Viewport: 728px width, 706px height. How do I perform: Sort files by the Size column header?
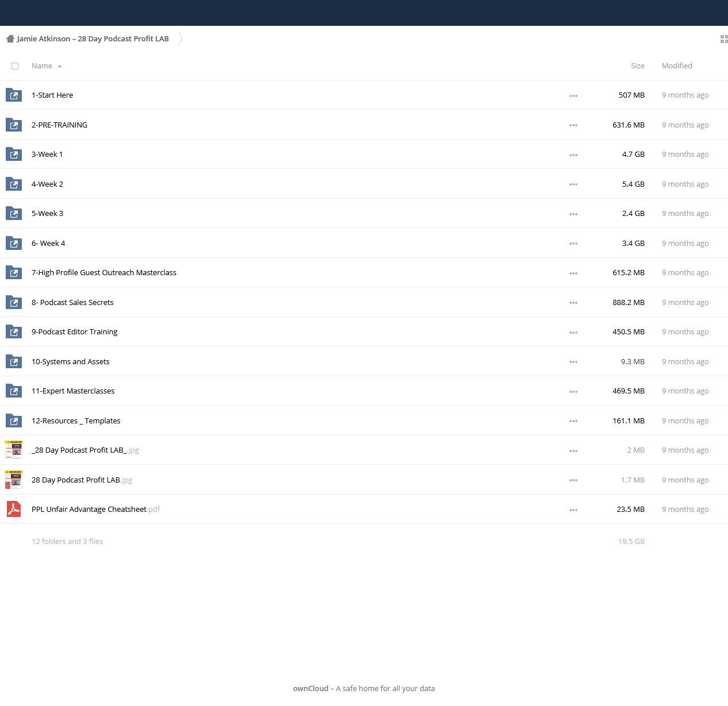pyautogui.click(x=638, y=66)
